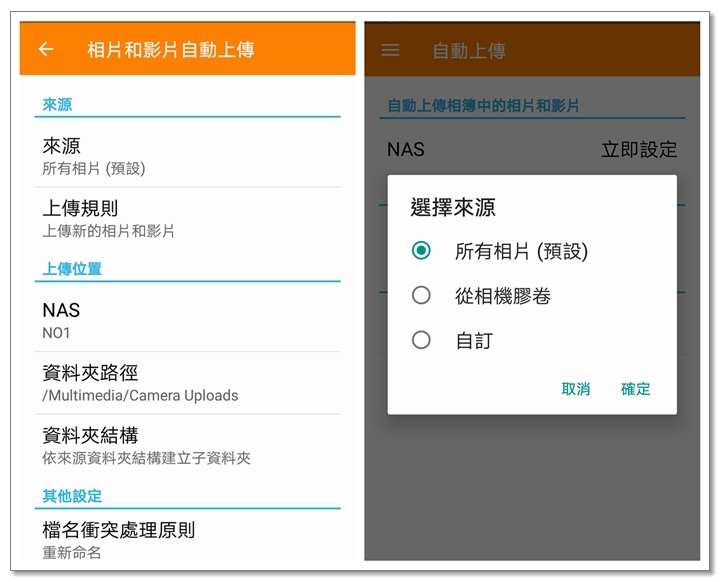This screenshot has height=582, width=720.
Task: Tap the 重新命名 value text
Action: coord(72,552)
